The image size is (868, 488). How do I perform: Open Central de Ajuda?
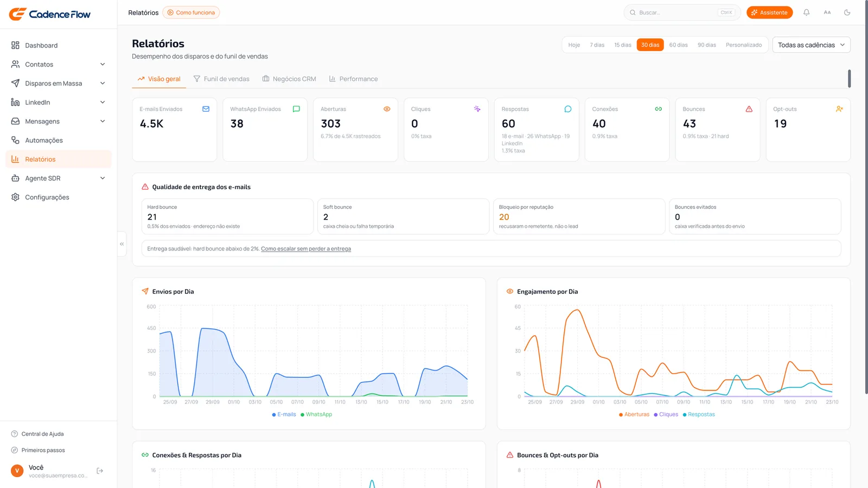click(38, 434)
